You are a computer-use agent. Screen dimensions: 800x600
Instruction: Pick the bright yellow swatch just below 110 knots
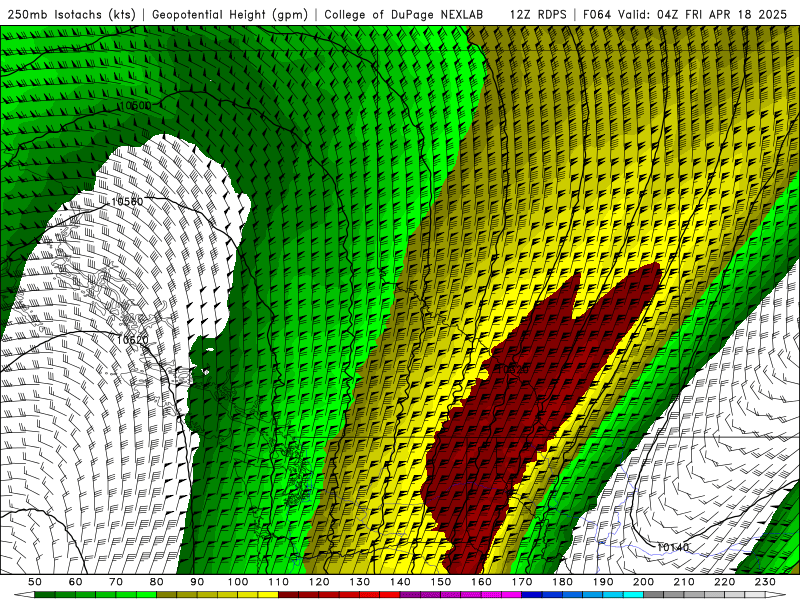pos(268,594)
